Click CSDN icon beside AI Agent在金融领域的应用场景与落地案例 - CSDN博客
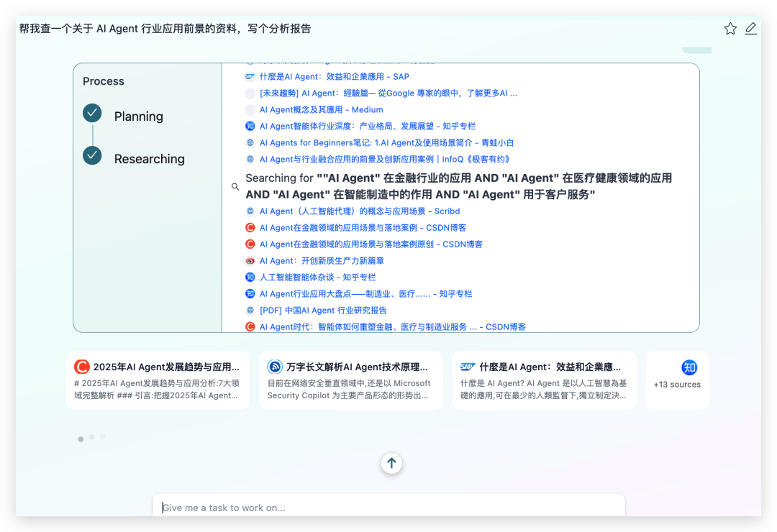Image resolution: width=777 pixels, height=532 pixels. tap(250, 227)
